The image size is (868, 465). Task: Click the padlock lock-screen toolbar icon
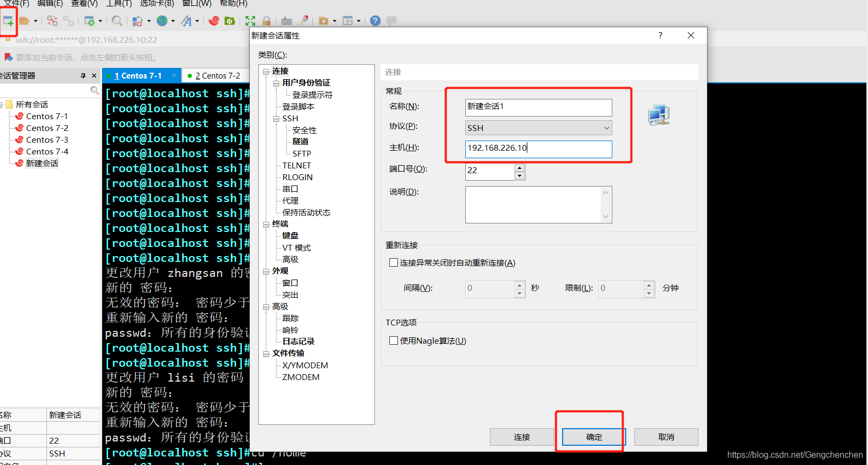[x=266, y=21]
